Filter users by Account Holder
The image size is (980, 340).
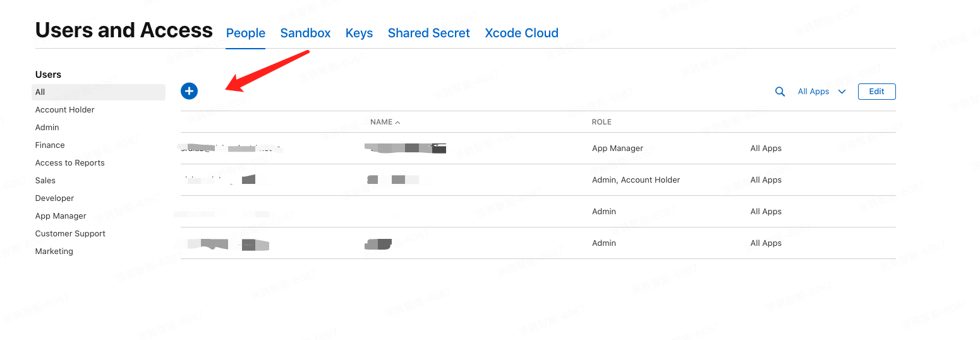pyautogui.click(x=65, y=110)
